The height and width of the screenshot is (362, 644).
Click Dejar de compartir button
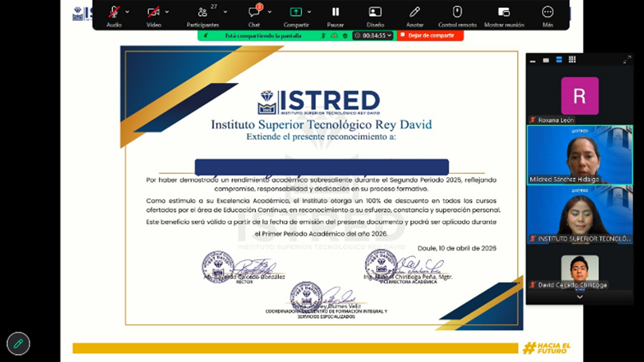coord(430,36)
